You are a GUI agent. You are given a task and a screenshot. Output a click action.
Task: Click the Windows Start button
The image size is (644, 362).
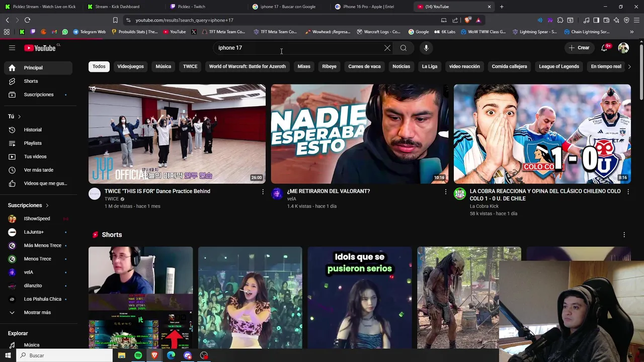[8, 355]
